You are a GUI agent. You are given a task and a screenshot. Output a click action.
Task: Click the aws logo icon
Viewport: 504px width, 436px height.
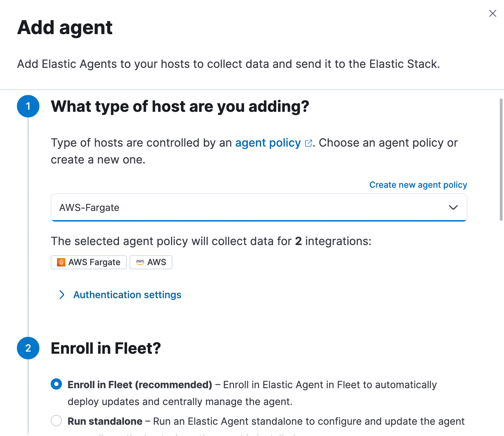point(140,262)
